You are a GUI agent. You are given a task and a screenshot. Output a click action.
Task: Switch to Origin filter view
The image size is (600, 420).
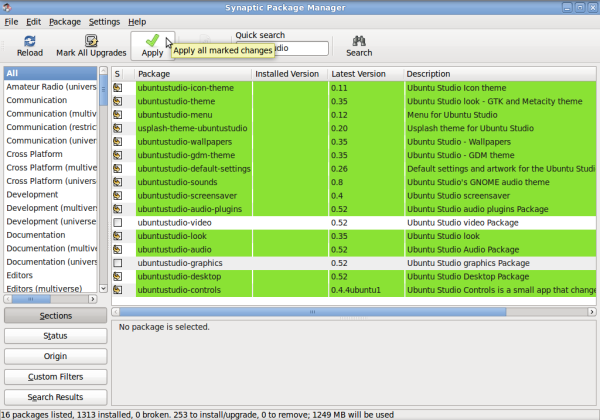55,356
